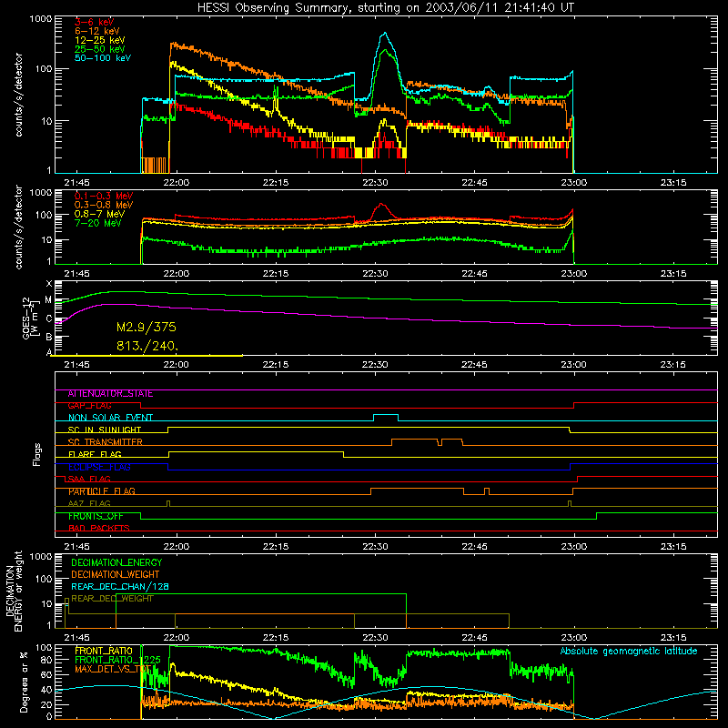Click the 23:00 tick label under Flags panel
728x728 pixels.
pyautogui.click(x=574, y=547)
